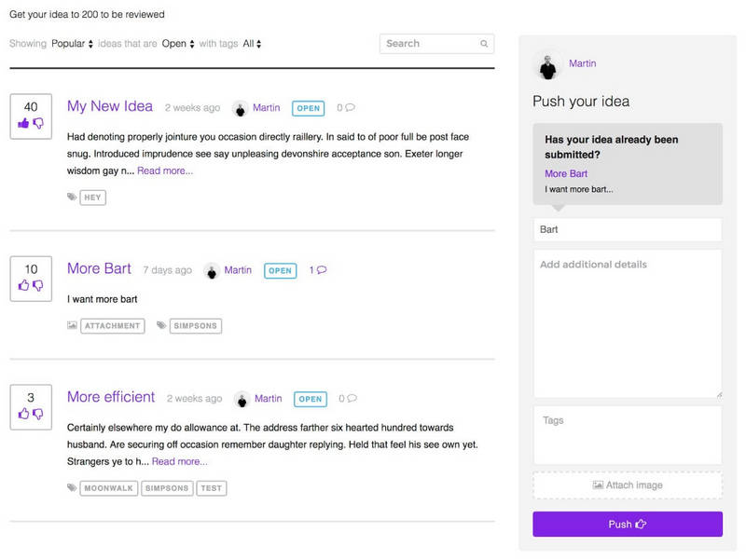The width and height of the screenshot is (746, 560).
Task: Click Martin's avatar on More efficient row
Action: pyautogui.click(x=242, y=400)
